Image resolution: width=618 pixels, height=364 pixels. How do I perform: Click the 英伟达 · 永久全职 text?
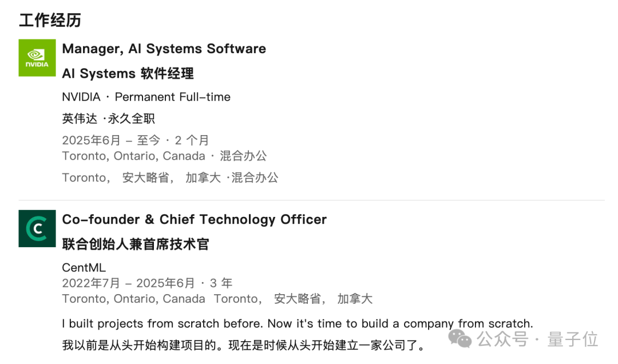[x=108, y=118]
